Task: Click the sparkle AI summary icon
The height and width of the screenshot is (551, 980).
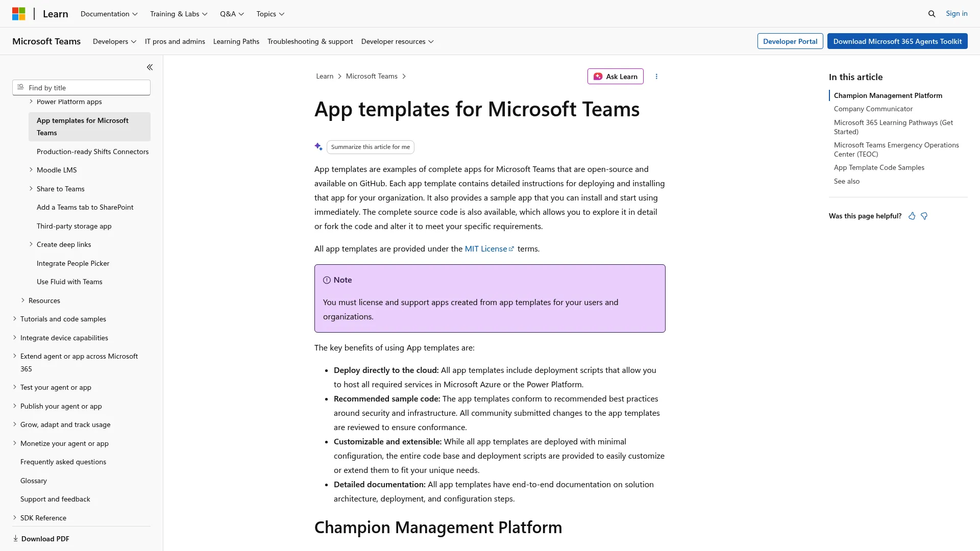Action: coord(318,147)
